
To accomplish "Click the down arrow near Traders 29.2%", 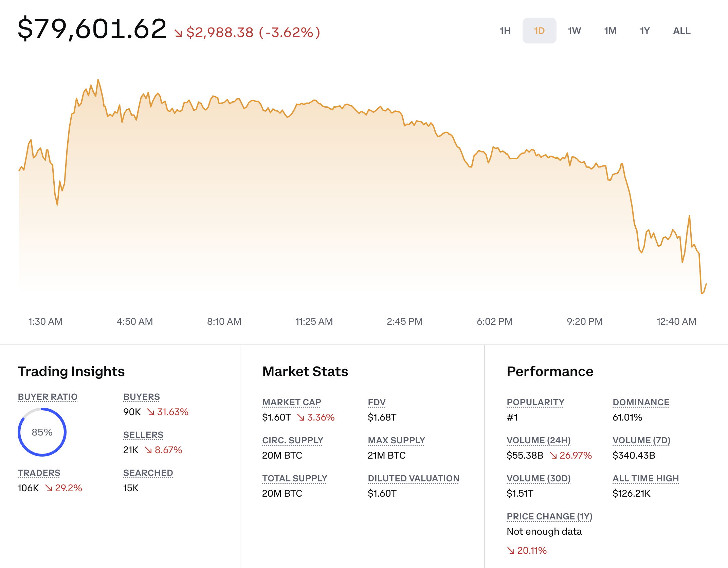I will [49, 488].
